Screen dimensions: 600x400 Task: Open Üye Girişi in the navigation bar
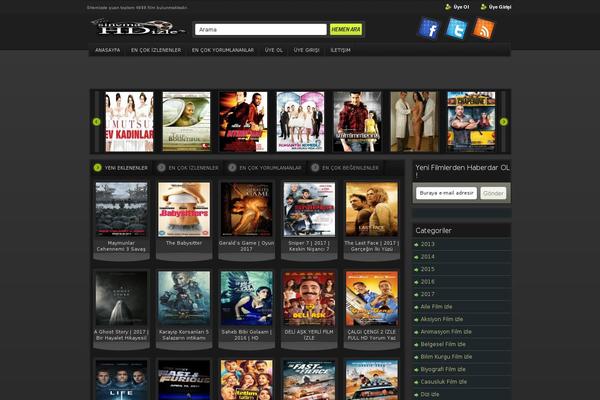[307, 50]
